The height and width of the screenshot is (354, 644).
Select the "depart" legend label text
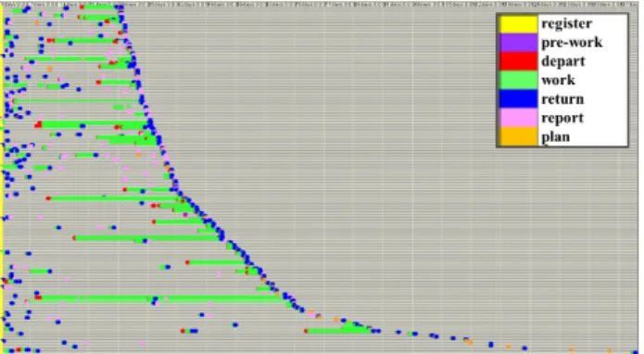(x=563, y=61)
